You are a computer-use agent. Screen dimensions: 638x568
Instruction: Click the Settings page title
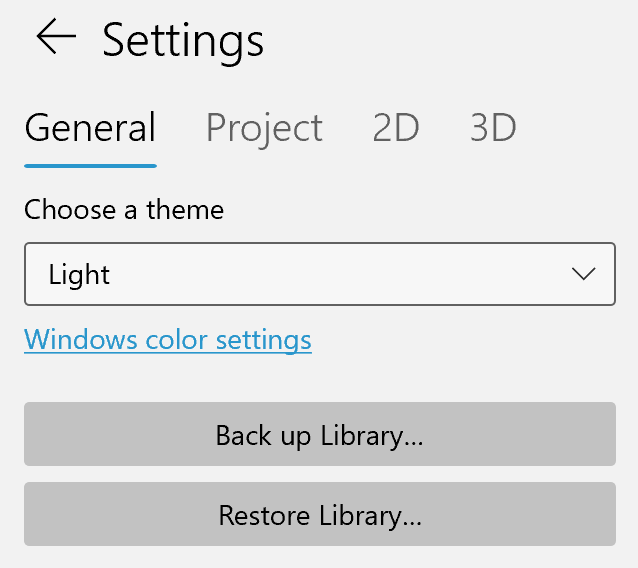coord(183,42)
